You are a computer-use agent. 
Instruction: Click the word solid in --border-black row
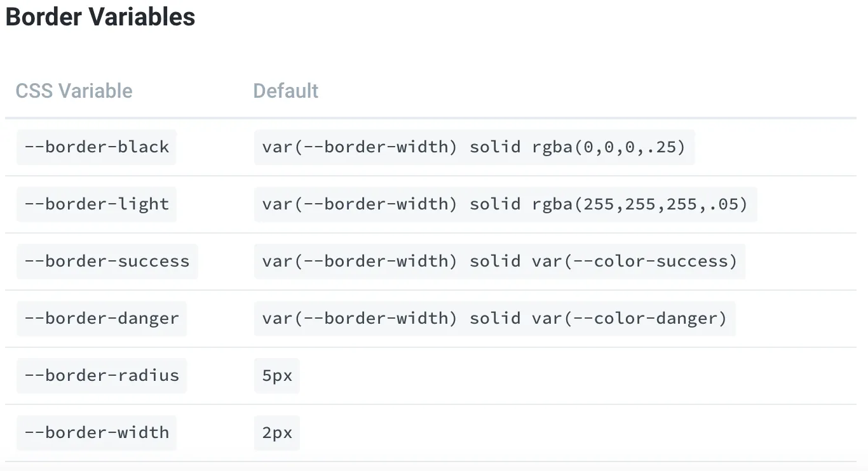[x=495, y=147]
